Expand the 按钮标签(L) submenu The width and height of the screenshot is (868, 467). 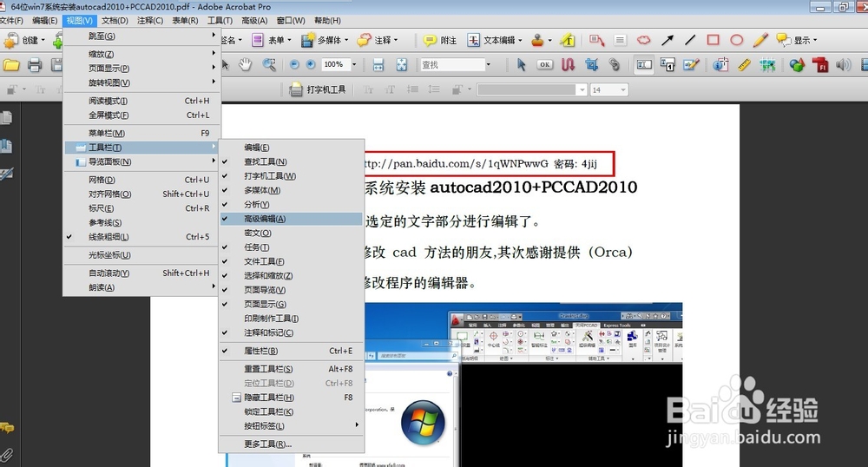(291, 425)
